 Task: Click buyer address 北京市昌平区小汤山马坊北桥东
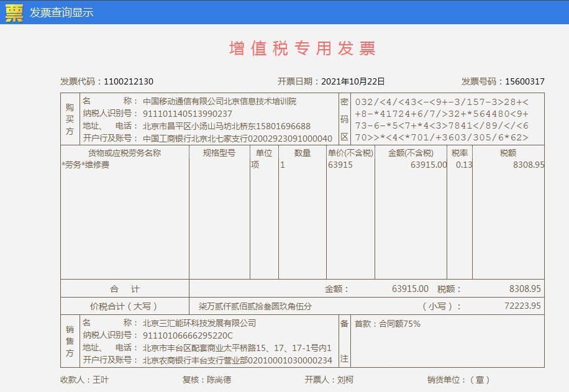click(199, 126)
